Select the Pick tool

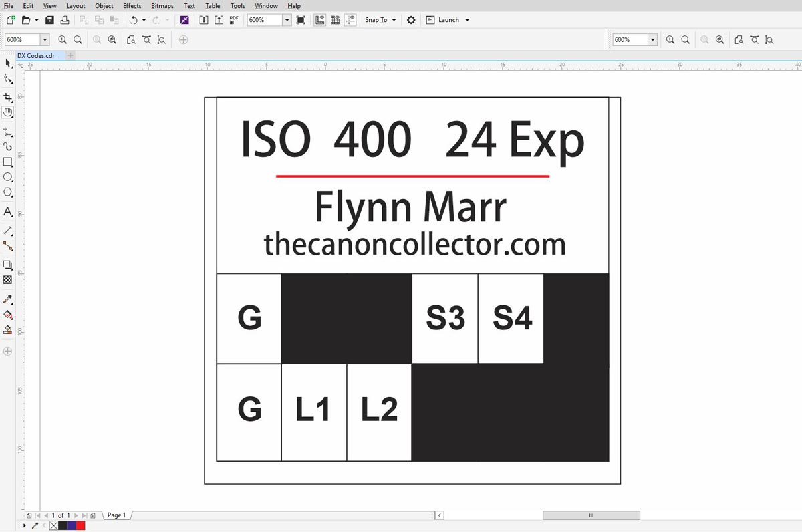click(8, 63)
